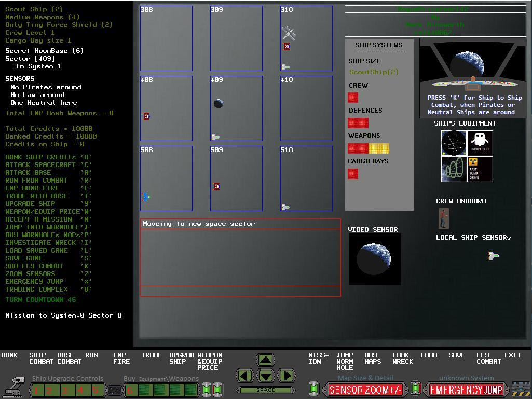Click the yellow Weapons level bar

[x=379, y=148]
